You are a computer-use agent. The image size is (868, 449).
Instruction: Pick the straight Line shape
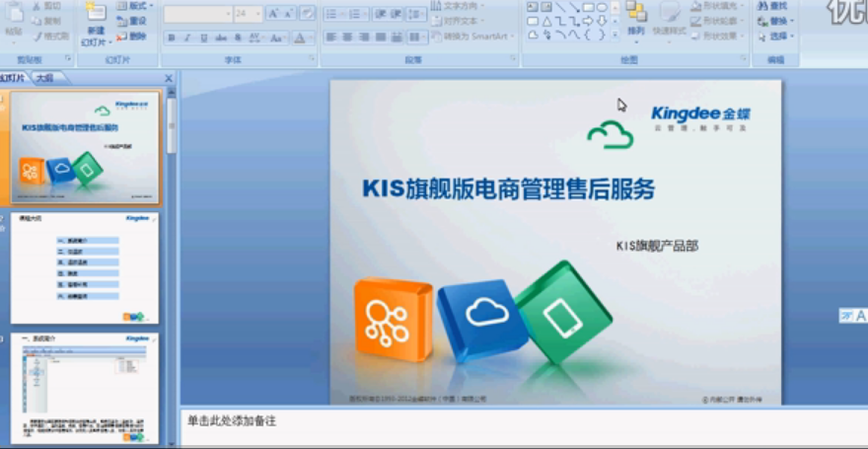click(x=560, y=7)
